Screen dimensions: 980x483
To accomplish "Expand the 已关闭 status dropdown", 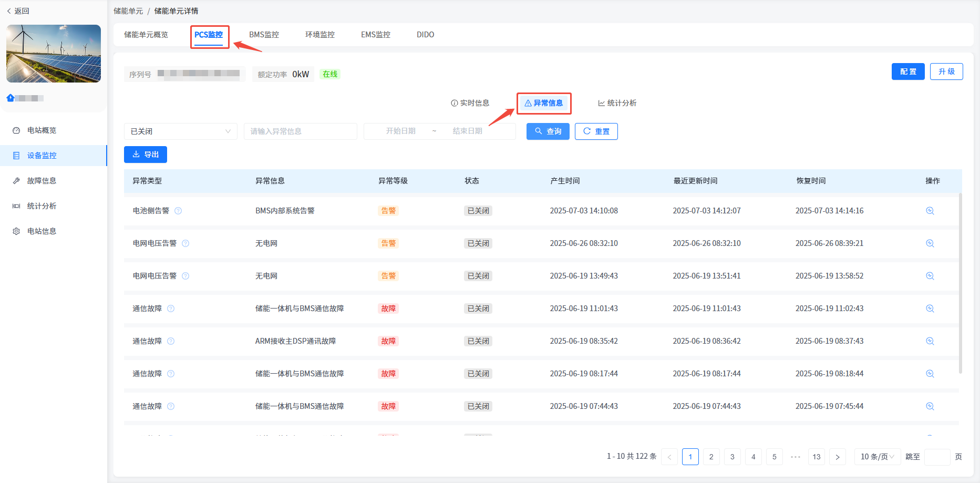I will click(180, 131).
